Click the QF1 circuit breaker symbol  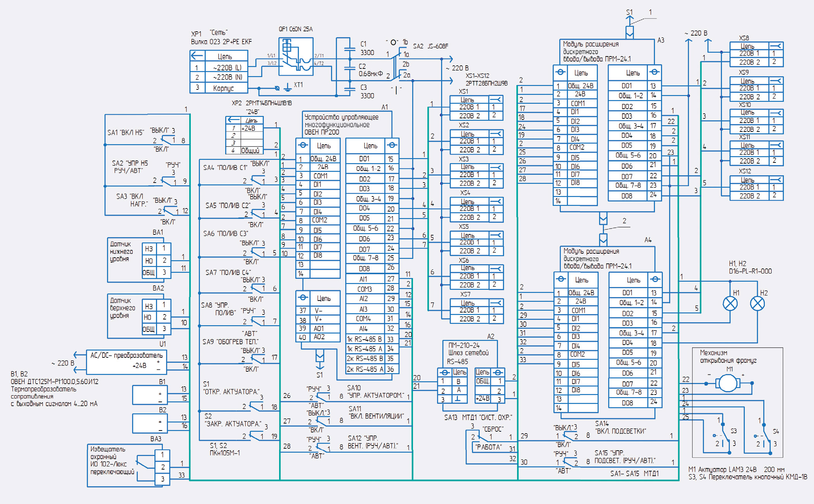point(296,56)
